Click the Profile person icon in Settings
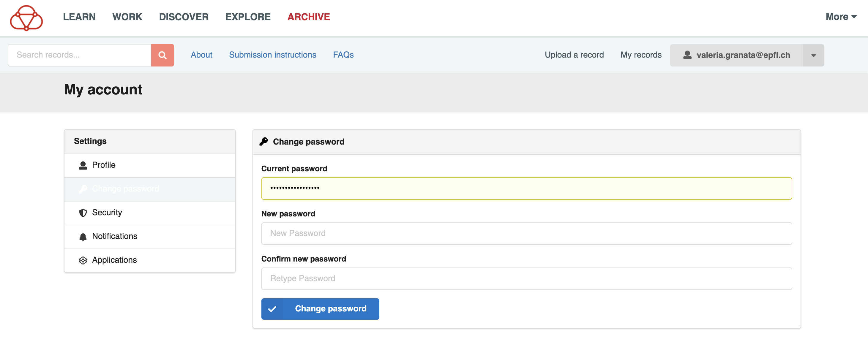868x339 pixels. (83, 165)
